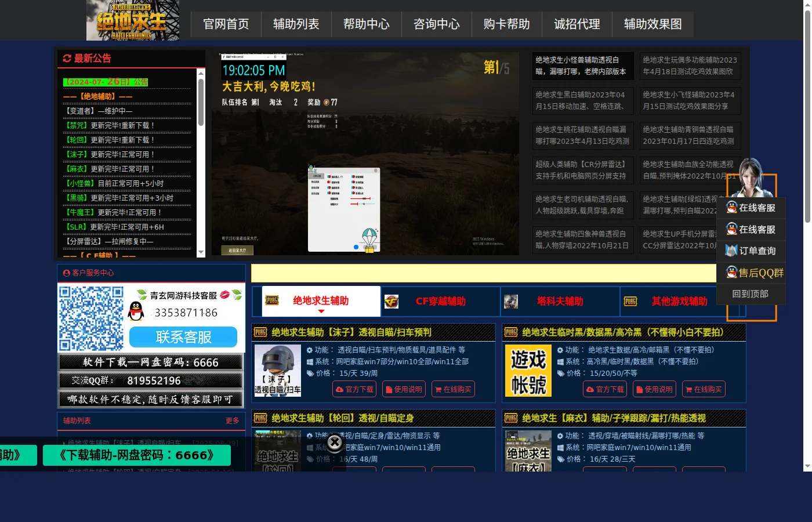This screenshot has height=522, width=812.
Task: Open the 遊戏帐號 yellow thumbnail
Action: pos(528,370)
